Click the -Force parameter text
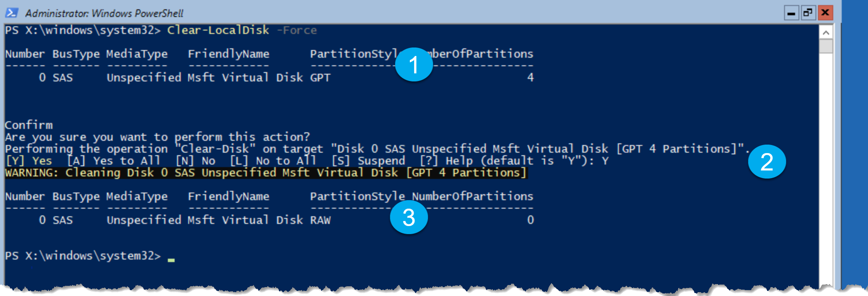This screenshot has height=296, width=868. click(297, 30)
